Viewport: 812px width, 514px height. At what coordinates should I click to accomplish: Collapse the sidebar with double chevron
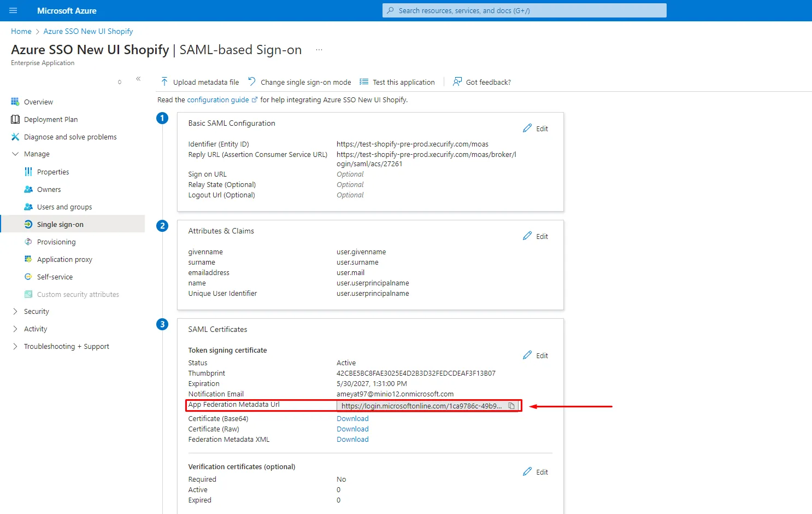pos(138,79)
